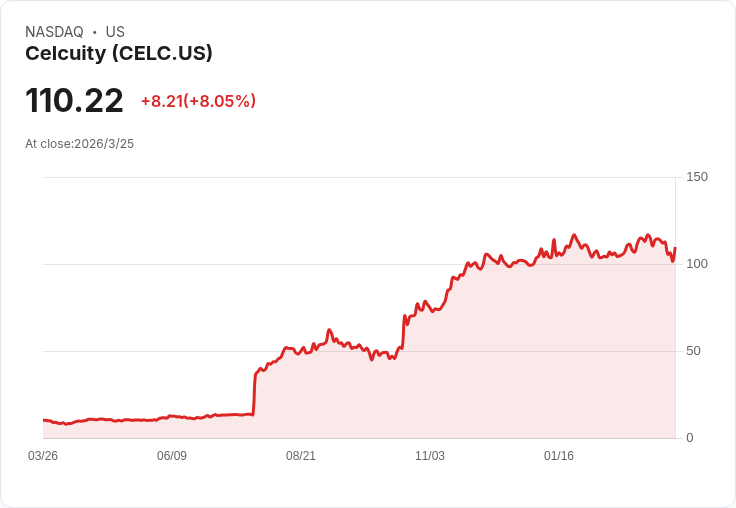Click the At close:2026/3/25 timestamp
Viewport: 736px width, 508px height.
point(79,144)
